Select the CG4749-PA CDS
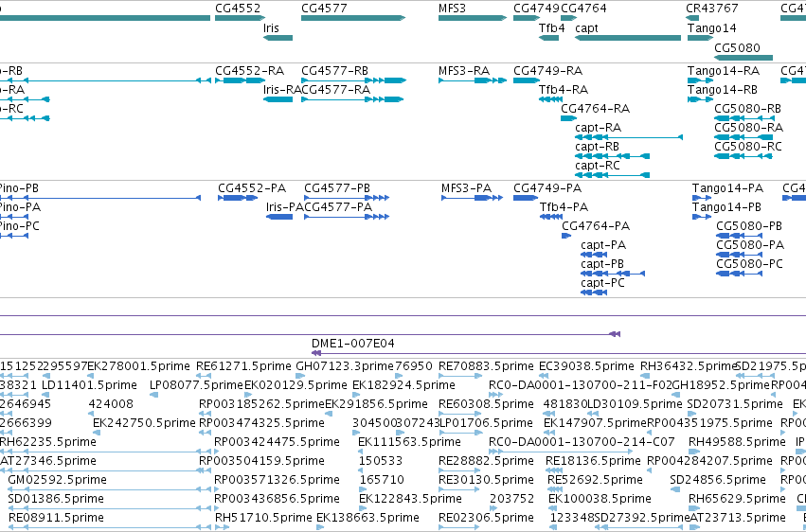 [526, 198]
